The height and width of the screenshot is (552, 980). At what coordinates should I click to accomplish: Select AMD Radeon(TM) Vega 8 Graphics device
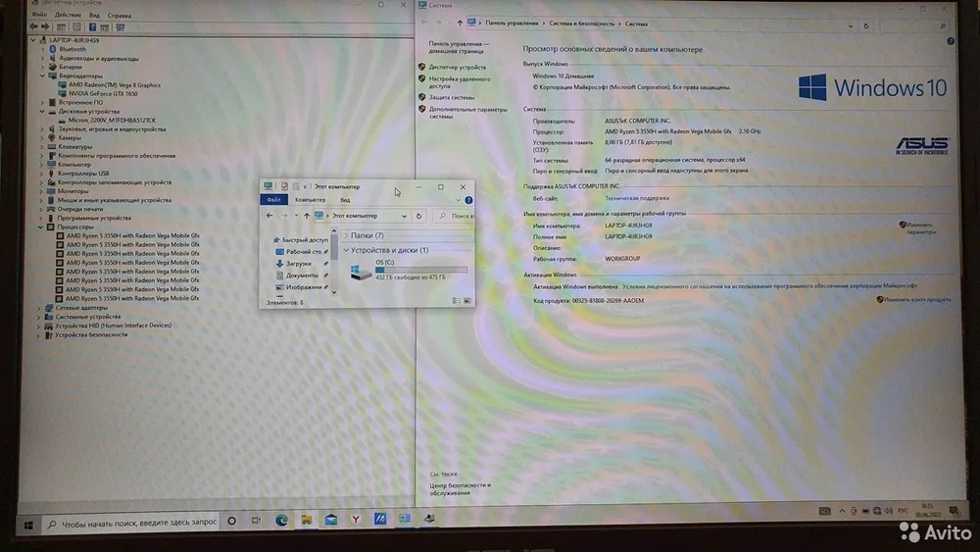coord(115,85)
